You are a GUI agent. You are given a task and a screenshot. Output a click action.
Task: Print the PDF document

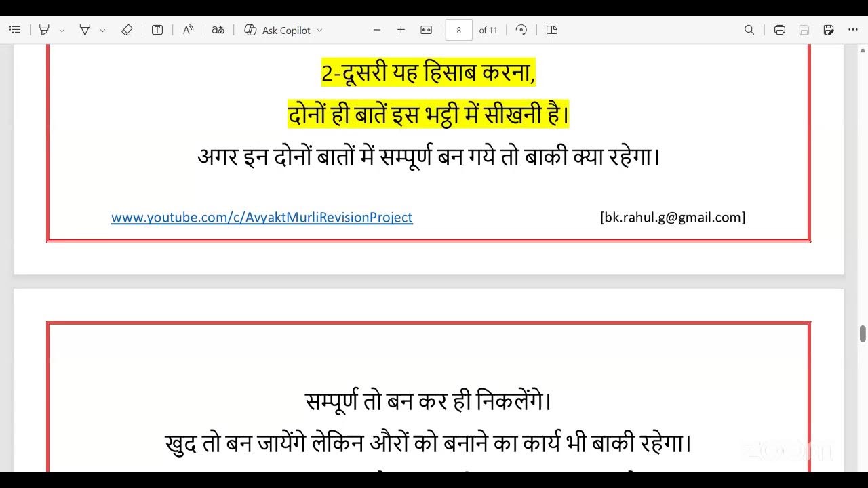pyautogui.click(x=780, y=30)
